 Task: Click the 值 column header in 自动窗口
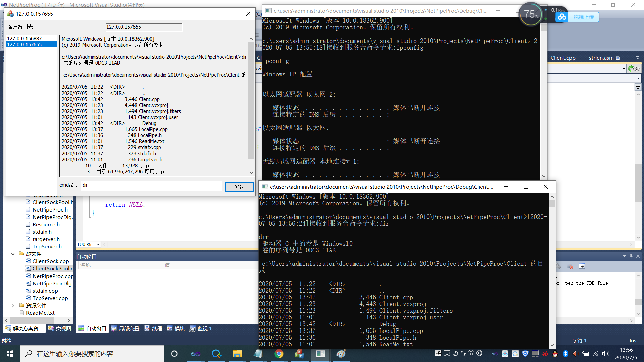click(210, 265)
